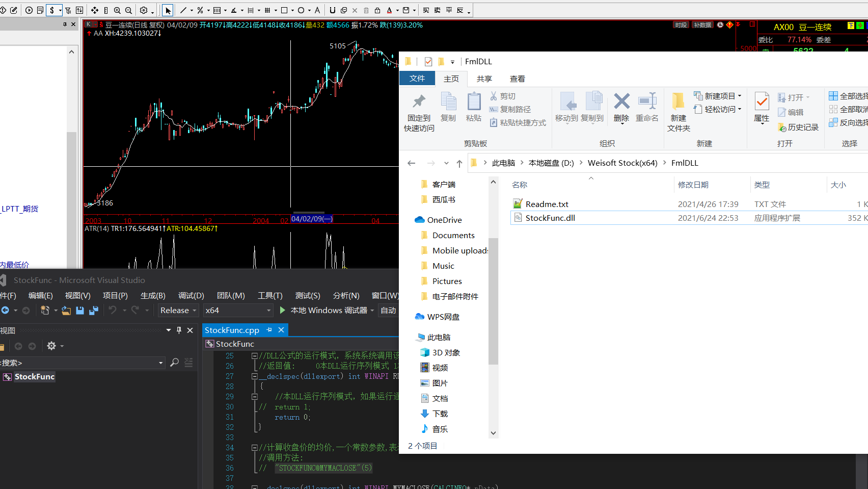
Task: Click Explorer navigation pane scrollbar
Action: pyautogui.click(x=493, y=301)
